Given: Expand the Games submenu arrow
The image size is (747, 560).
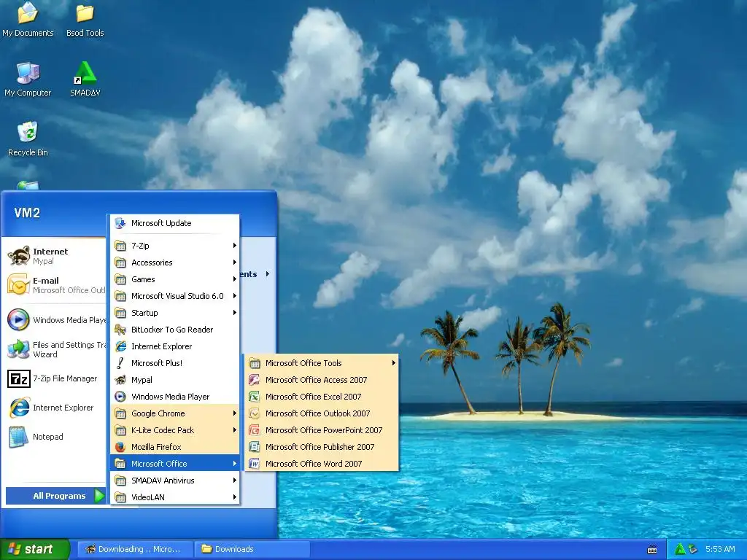Looking at the screenshot, I should click(234, 279).
